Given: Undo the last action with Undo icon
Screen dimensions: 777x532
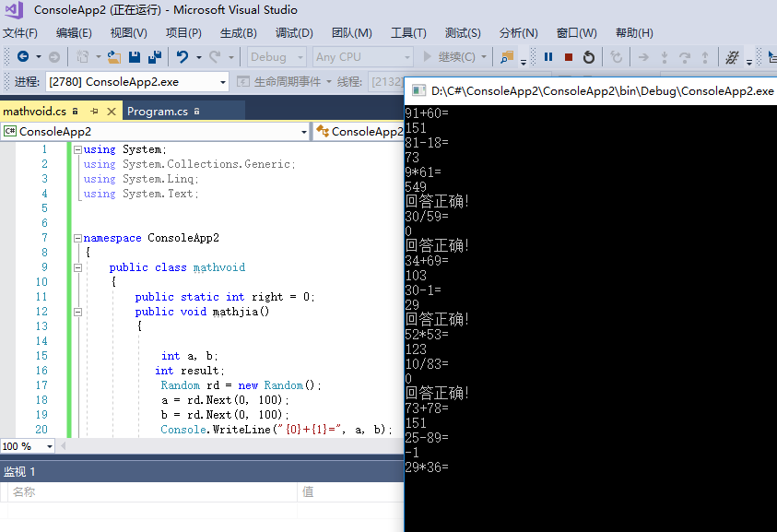Looking at the screenshot, I should pyautogui.click(x=182, y=57).
